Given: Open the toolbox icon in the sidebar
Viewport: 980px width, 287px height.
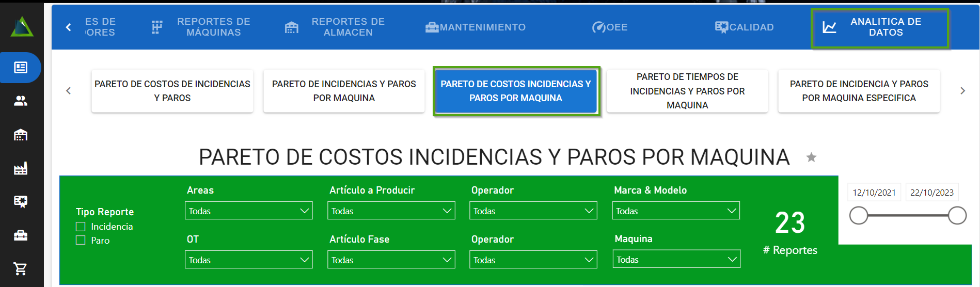Looking at the screenshot, I should point(21,235).
